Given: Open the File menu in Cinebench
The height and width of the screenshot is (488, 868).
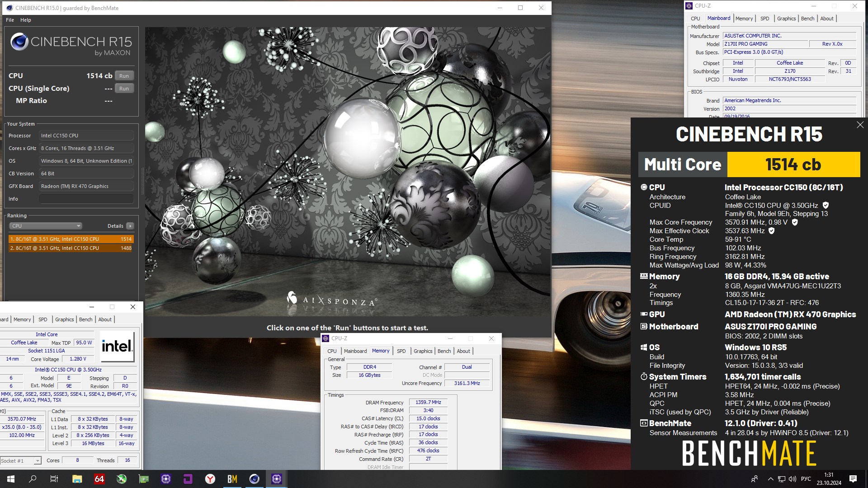Looking at the screenshot, I should [x=10, y=20].
